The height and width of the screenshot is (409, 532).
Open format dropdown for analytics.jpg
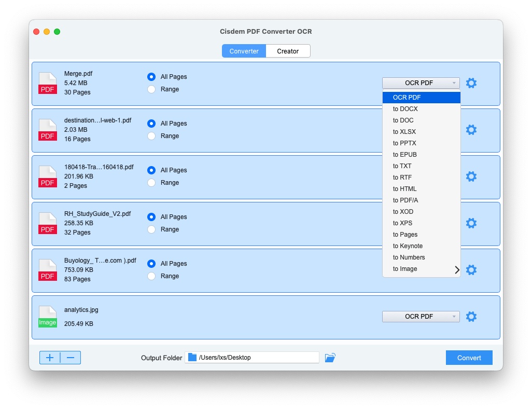421,317
